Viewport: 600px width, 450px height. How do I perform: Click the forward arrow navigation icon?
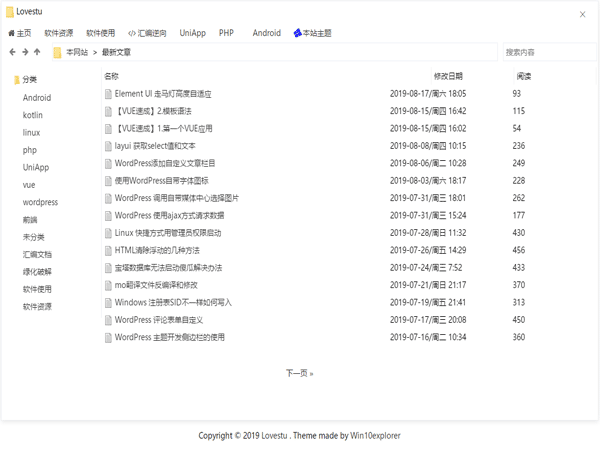[25, 52]
